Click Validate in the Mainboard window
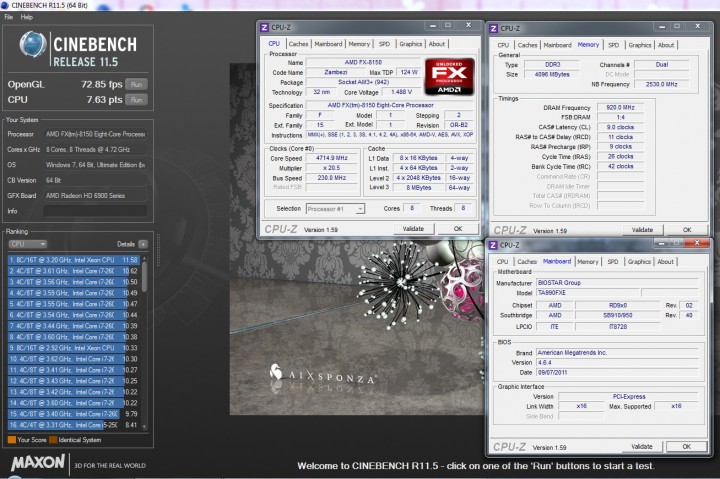720x479 pixels. 641,446
